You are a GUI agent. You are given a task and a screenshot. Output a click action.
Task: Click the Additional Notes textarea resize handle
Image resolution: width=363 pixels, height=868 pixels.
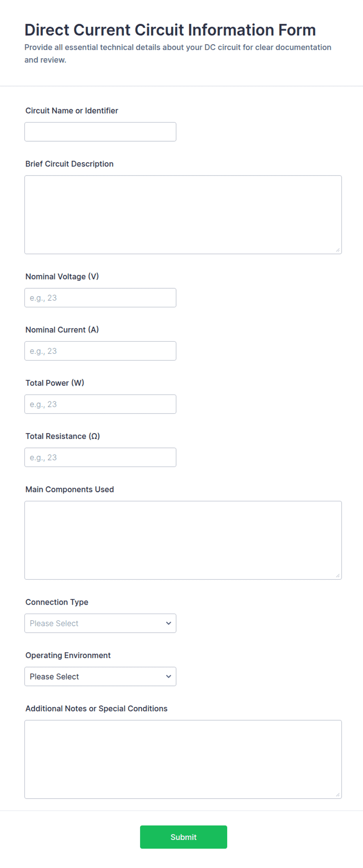pos(338,795)
